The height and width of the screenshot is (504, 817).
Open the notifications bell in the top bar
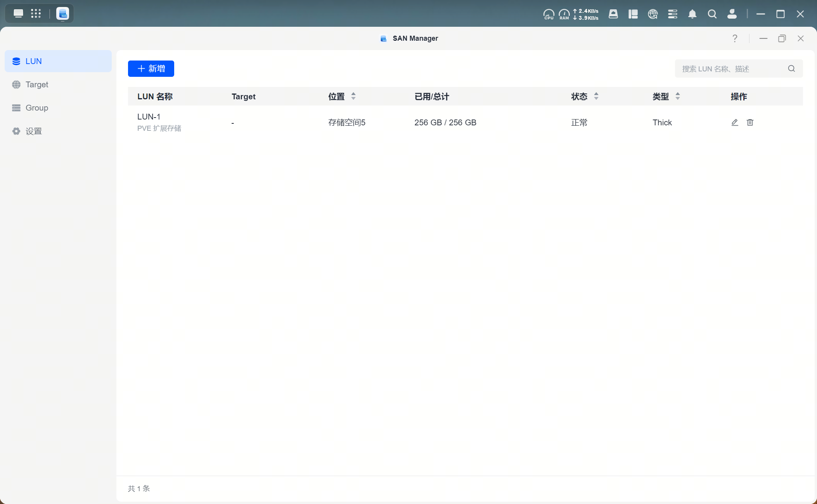click(692, 14)
